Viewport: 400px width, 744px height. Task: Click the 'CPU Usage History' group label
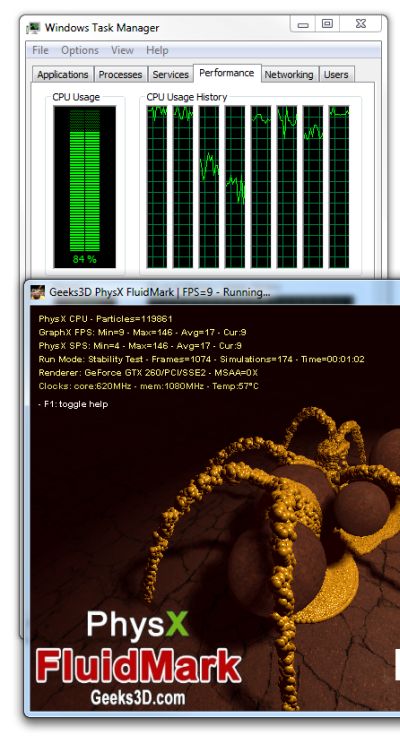click(x=187, y=97)
